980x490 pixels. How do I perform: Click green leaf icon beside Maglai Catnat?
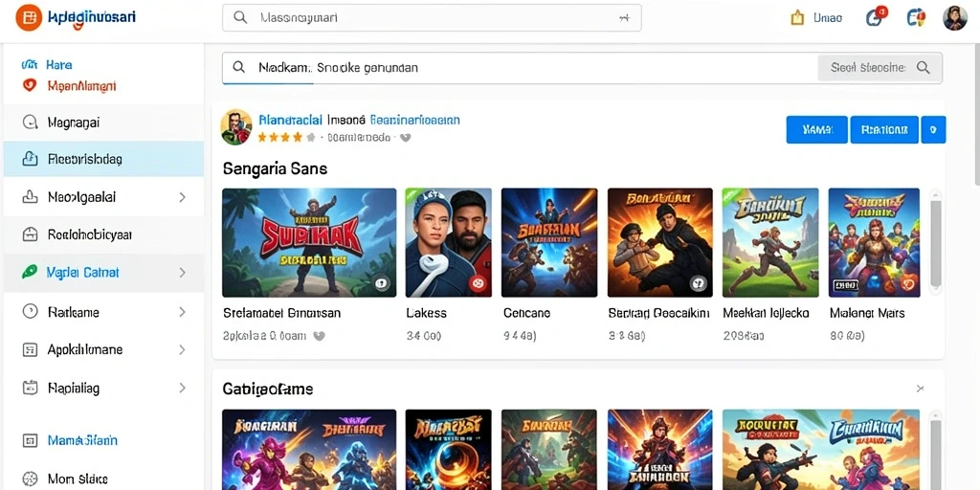[30, 273]
